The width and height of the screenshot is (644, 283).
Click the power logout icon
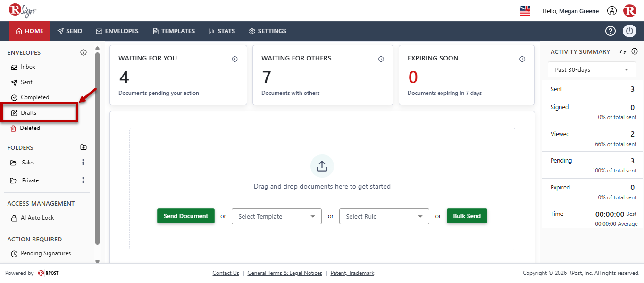(x=630, y=31)
